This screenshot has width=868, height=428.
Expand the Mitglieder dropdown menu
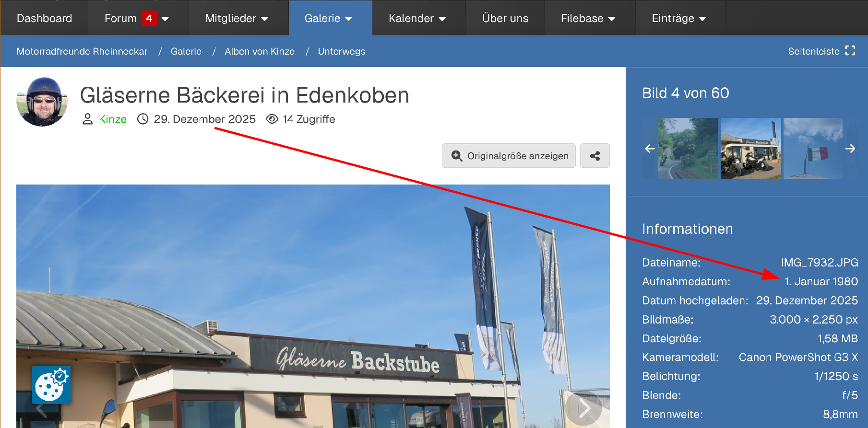(x=237, y=18)
